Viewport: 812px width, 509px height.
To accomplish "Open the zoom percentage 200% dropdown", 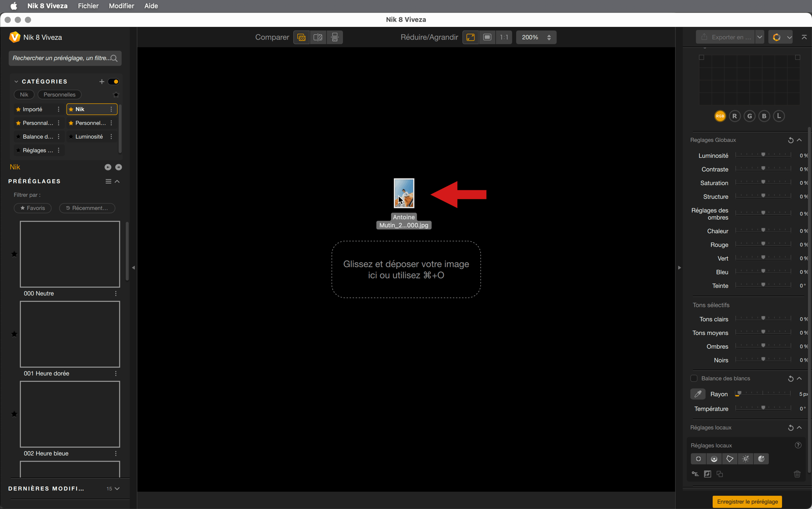I will coord(536,37).
